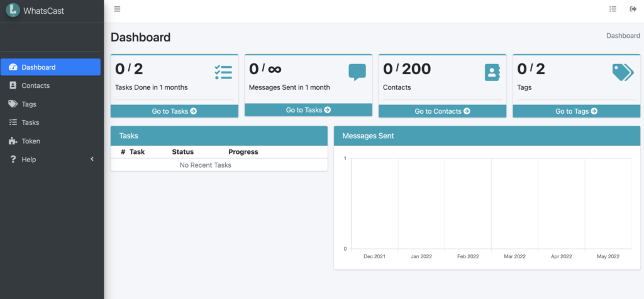Click the Go to Contacts button
The height and width of the screenshot is (299, 644).
tap(442, 111)
